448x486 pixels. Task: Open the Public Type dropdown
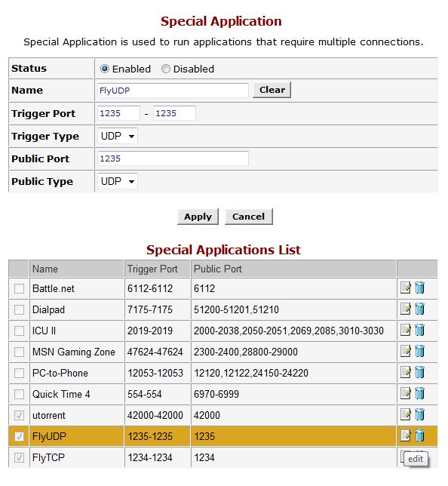point(118,181)
